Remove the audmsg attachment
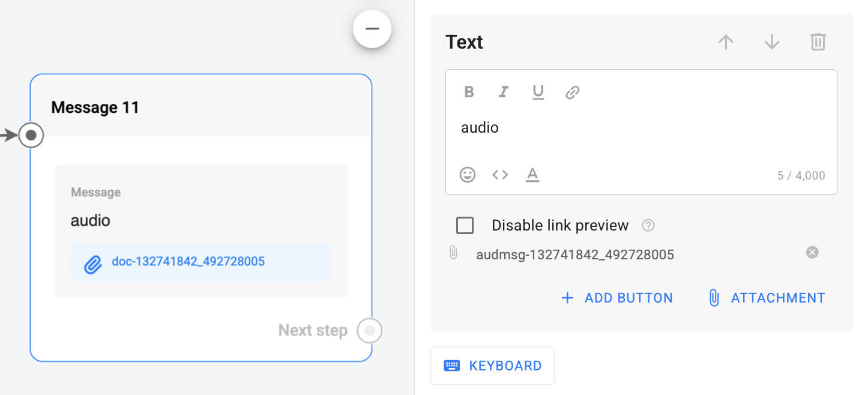868x395 pixels. pyautogui.click(x=812, y=253)
